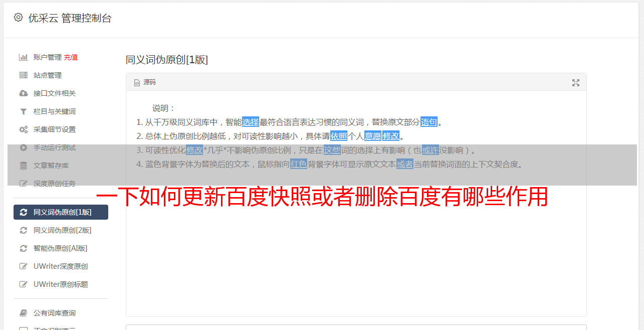Click book icon for 公有词库查询
Screen dimensions: 644x330
pos(23,313)
